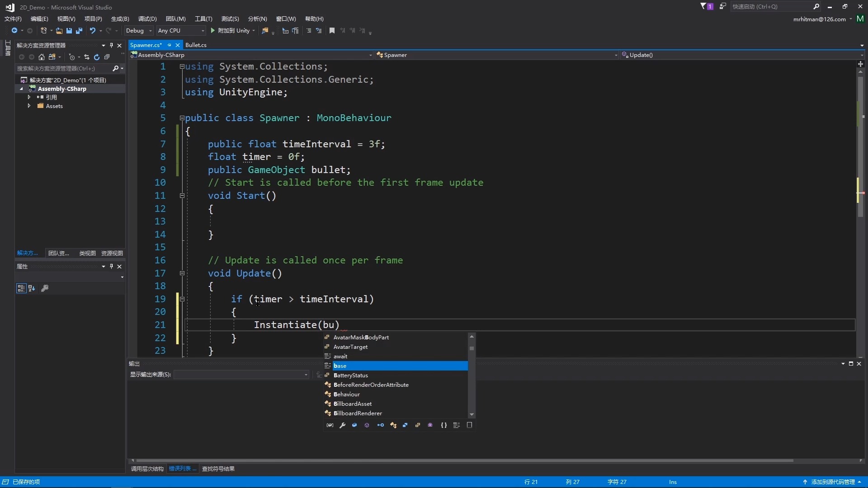
Task: Open the Any CPU platform dropdown
Action: 181,31
